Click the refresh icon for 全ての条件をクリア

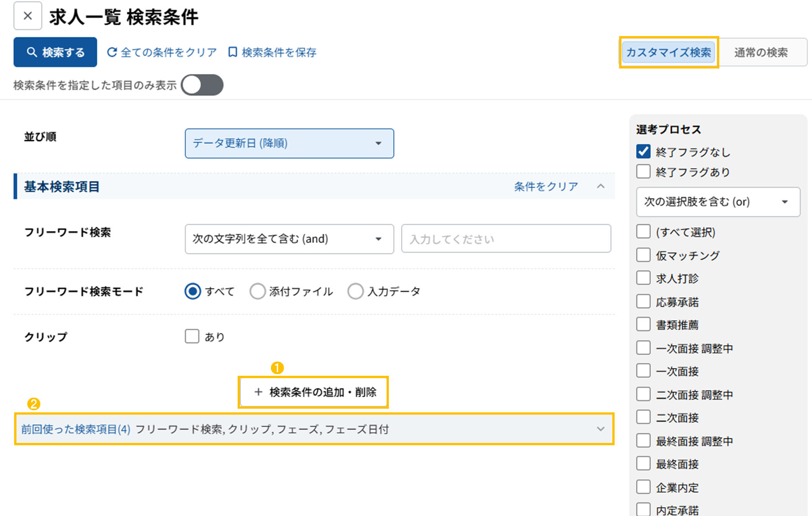pyautogui.click(x=112, y=52)
